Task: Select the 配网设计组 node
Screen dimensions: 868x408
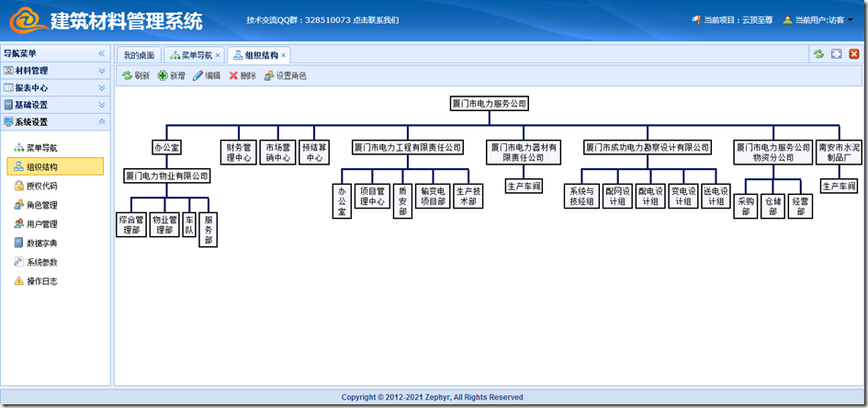Action: click(617, 196)
